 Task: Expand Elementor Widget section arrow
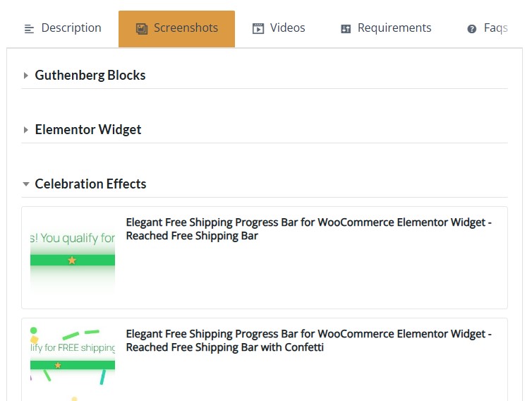(26, 130)
